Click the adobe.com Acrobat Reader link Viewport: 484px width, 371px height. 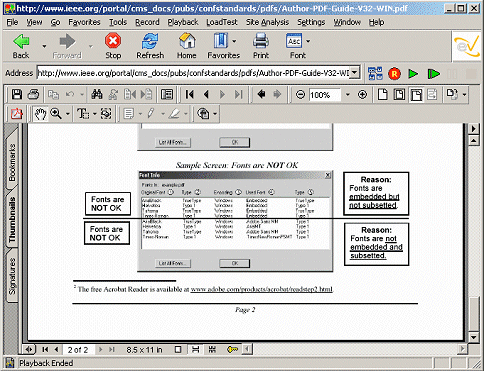coord(262,289)
